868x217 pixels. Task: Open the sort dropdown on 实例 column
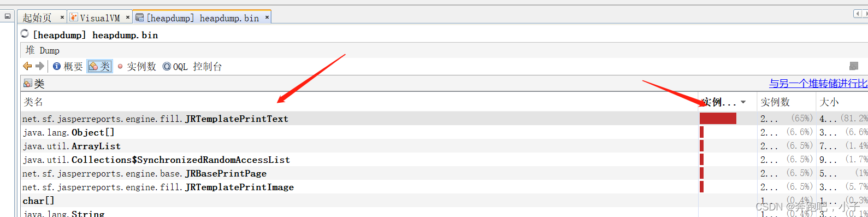coord(743,102)
